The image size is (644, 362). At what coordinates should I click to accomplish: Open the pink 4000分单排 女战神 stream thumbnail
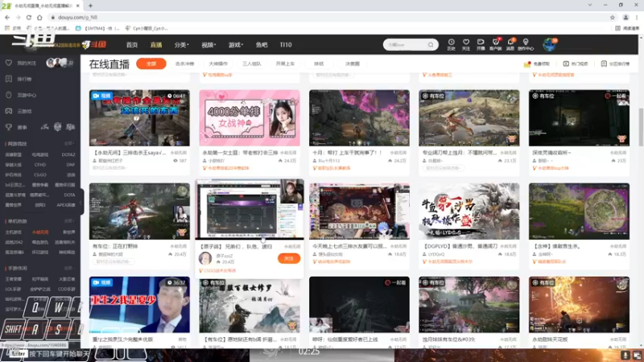pos(250,118)
